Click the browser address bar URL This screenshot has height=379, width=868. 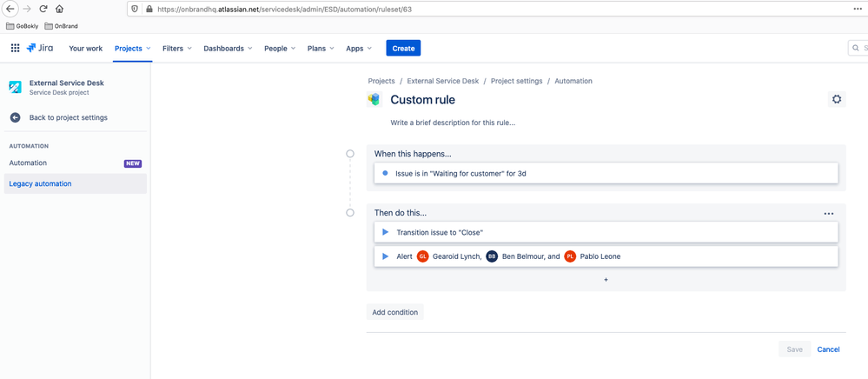click(x=284, y=10)
